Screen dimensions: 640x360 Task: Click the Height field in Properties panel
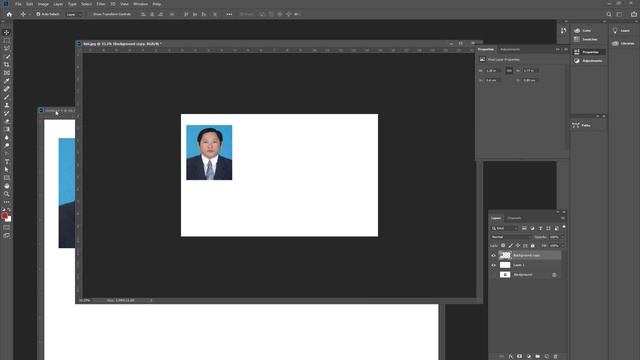(x=530, y=71)
